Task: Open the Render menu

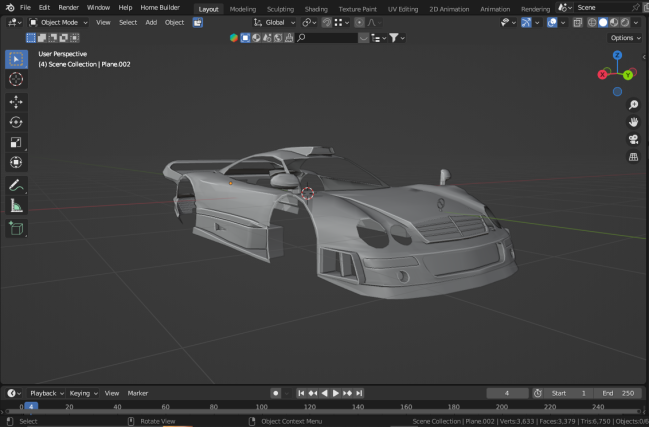Action: (68, 7)
